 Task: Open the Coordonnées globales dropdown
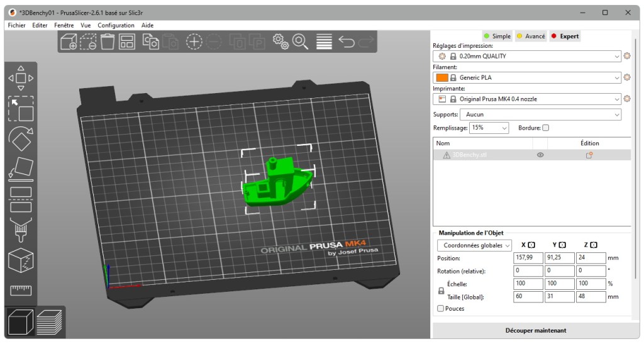coord(474,245)
